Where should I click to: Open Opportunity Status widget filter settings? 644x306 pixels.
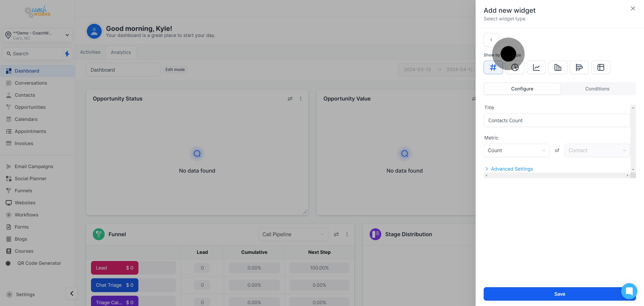pos(290,99)
